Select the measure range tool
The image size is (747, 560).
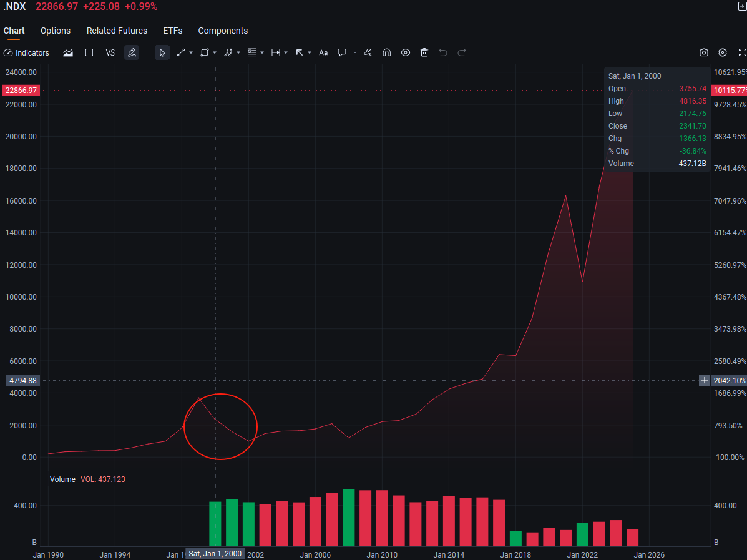(x=276, y=53)
